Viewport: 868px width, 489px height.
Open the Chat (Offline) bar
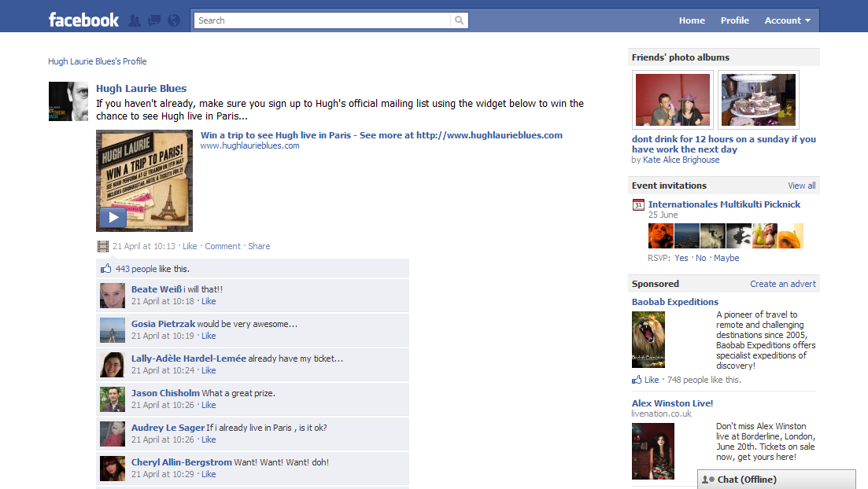click(x=777, y=480)
